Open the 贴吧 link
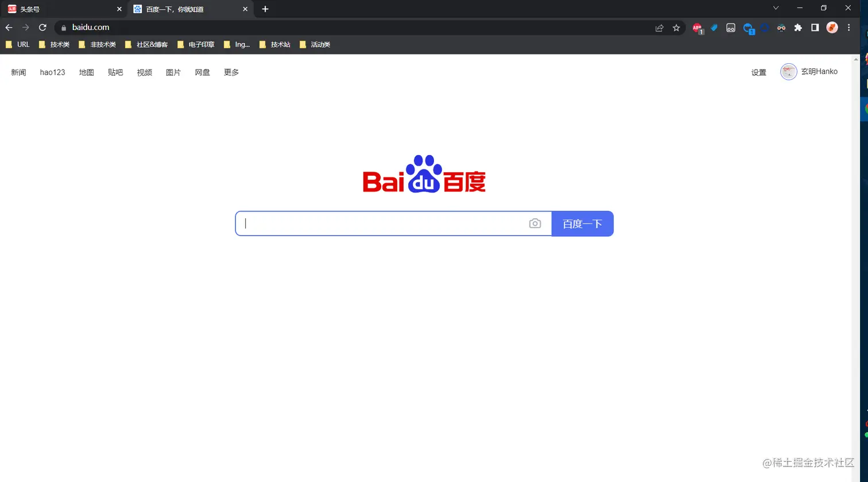 pyautogui.click(x=115, y=72)
